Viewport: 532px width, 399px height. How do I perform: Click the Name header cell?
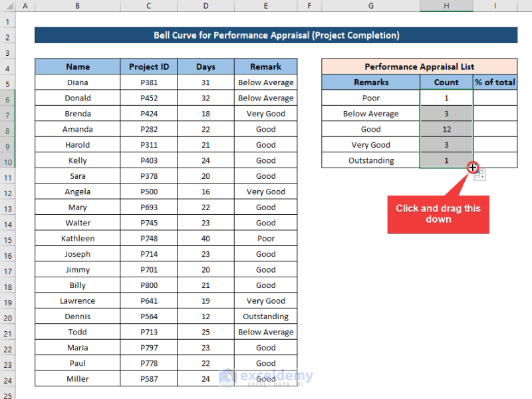click(77, 66)
